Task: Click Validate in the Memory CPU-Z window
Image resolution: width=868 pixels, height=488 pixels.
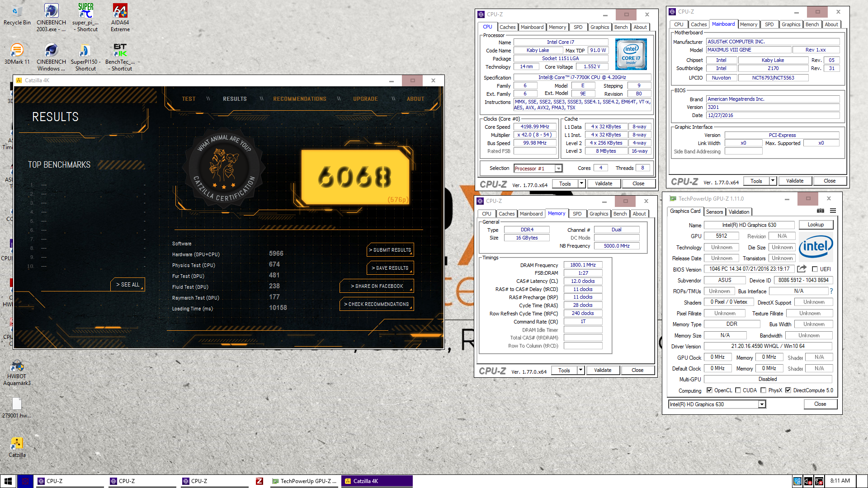Action: pyautogui.click(x=603, y=370)
